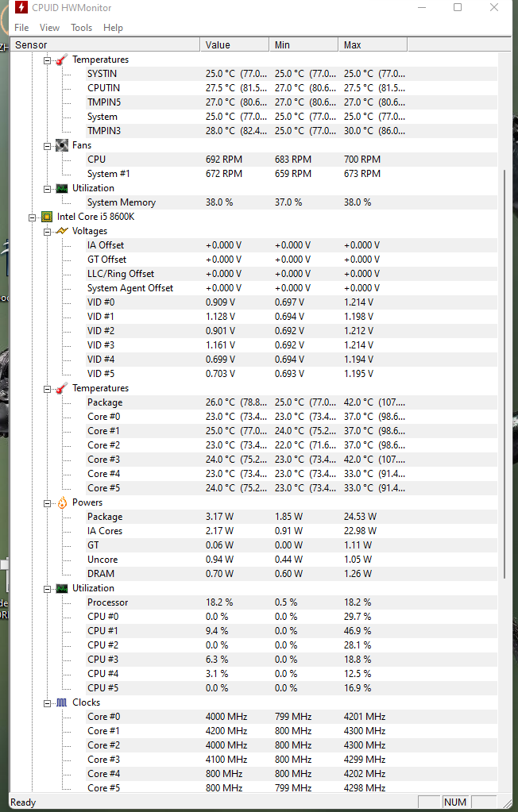Click the thermometer icon above the SYSTIN row
This screenshot has width=518, height=812.
(x=61, y=60)
